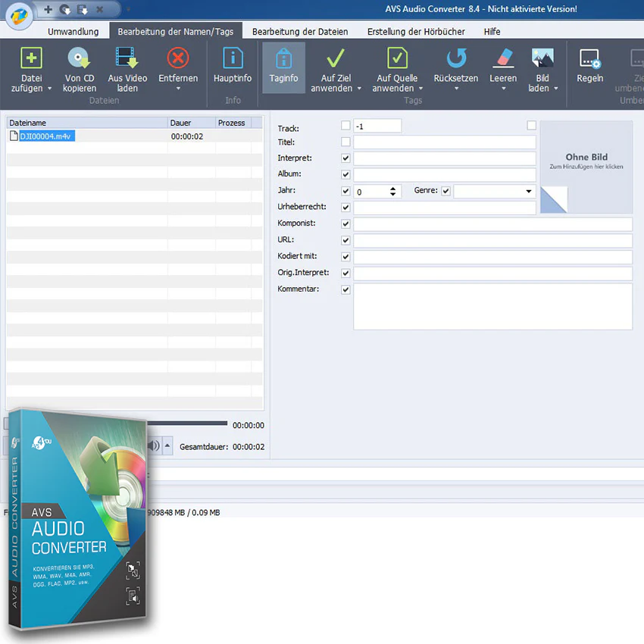Uncheck the Kommentar checkbox
The image size is (644, 644).
345,289
